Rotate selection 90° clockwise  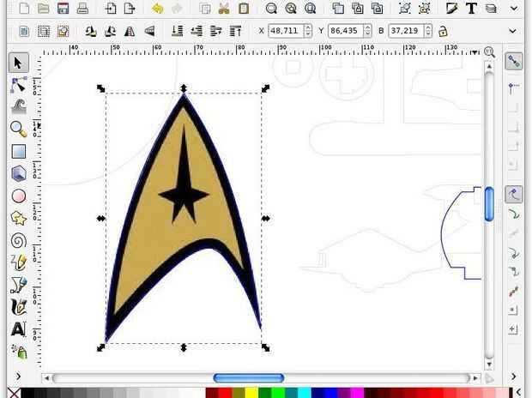point(111,31)
